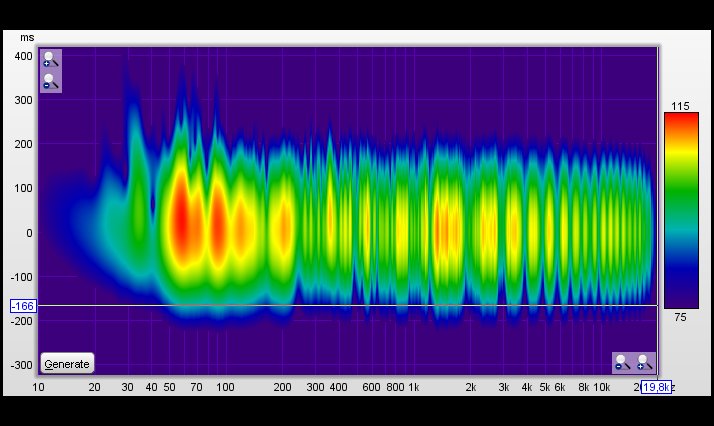Click the 100 label on the frequency axis
The image size is (714, 426).
tap(225, 387)
